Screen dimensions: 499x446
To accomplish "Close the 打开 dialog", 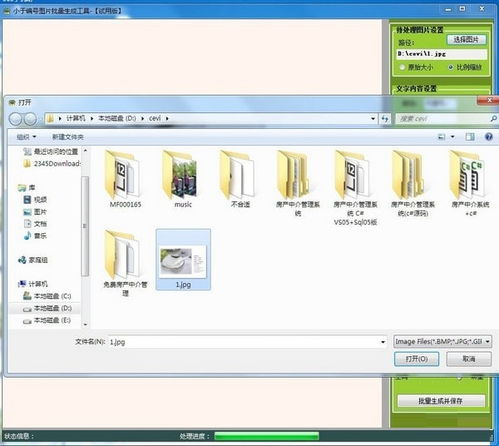I will [x=489, y=100].
